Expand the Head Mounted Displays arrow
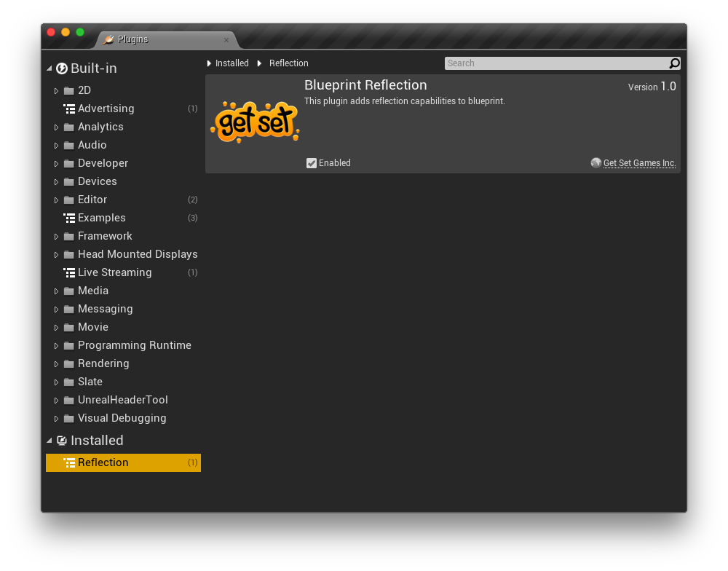 click(x=56, y=255)
